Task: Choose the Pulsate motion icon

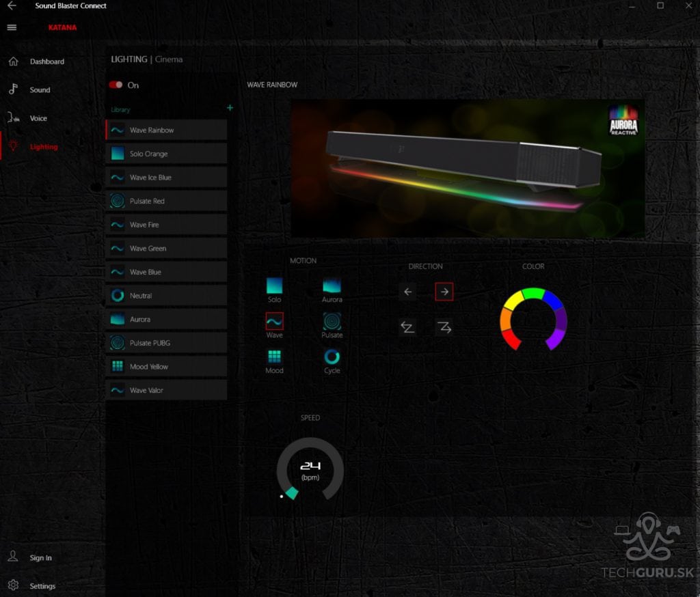Action: pyautogui.click(x=332, y=321)
